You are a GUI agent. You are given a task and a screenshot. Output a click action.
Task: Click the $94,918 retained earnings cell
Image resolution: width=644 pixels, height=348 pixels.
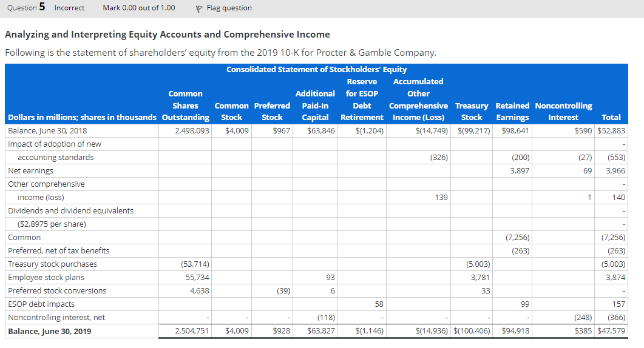coord(512,331)
